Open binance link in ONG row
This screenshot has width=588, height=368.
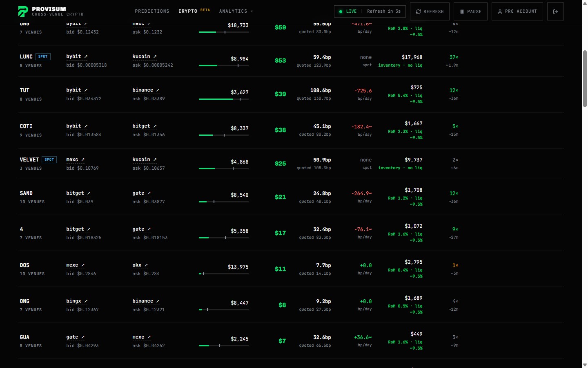(x=146, y=301)
